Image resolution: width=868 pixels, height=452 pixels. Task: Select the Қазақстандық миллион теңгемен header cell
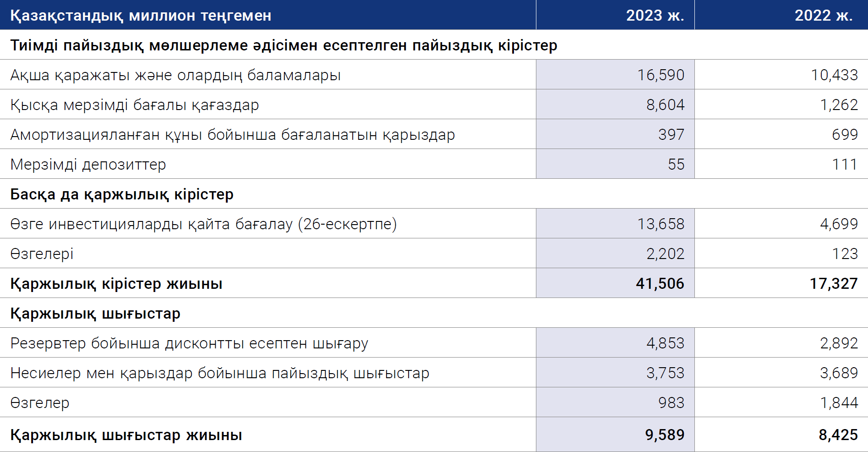268,15
